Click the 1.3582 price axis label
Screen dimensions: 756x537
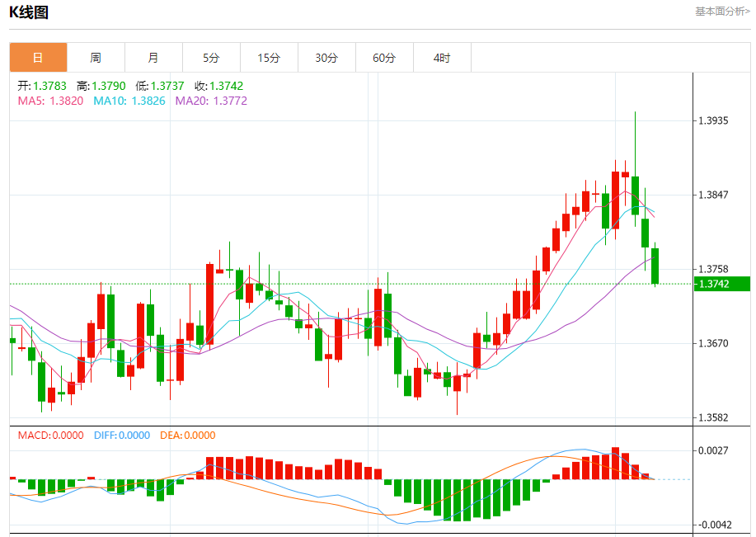tap(713, 418)
